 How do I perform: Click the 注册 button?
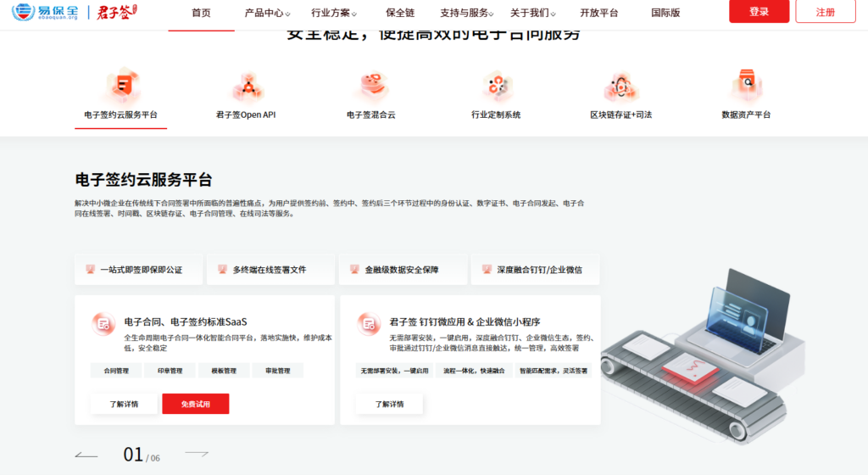click(x=826, y=12)
